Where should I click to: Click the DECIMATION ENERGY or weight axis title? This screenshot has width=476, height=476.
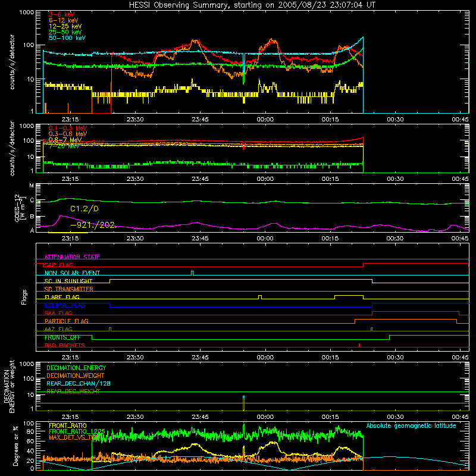pos(9,386)
